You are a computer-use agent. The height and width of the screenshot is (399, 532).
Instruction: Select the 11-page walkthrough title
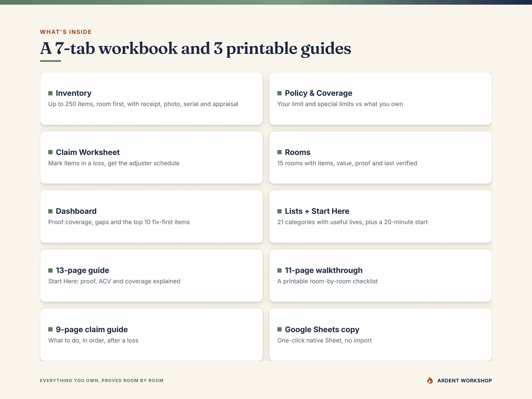(x=324, y=270)
